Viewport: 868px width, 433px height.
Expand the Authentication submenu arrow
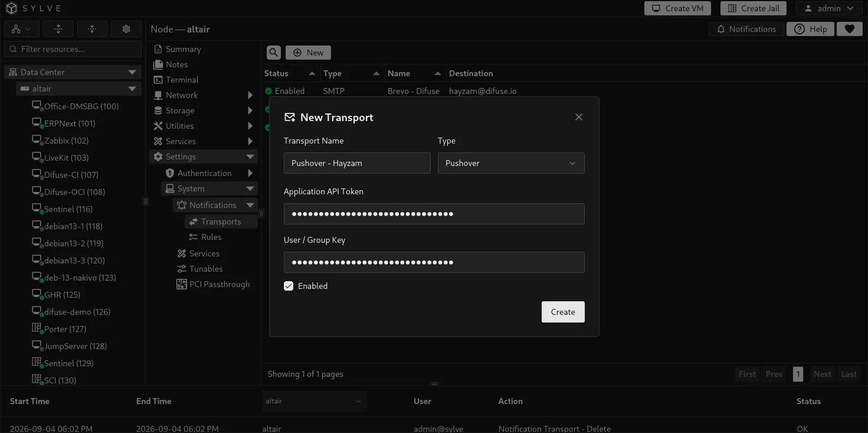pyautogui.click(x=251, y=173)
